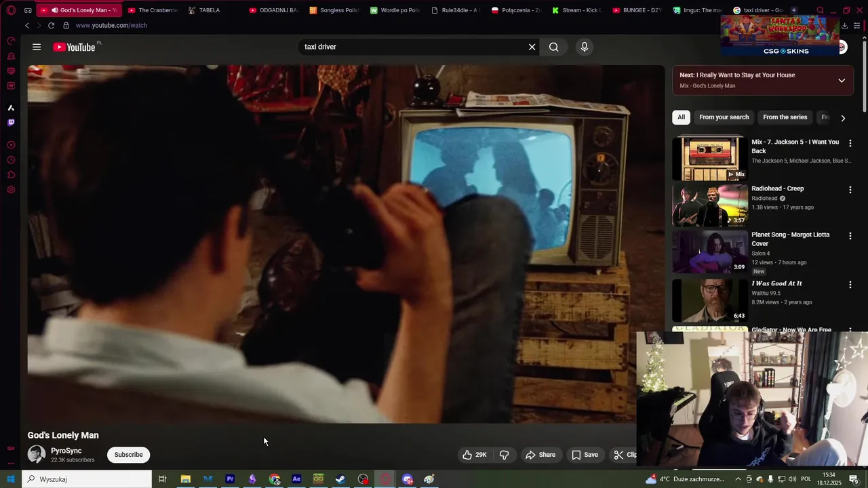Open the Jackson 5 mix thumbnail
This screenshot has height=488, width=868.
[x=710, y=159]
